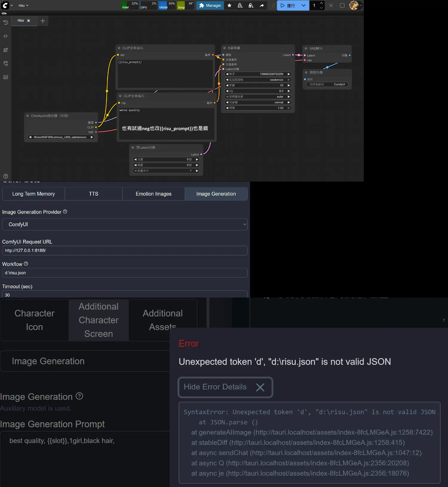Click the 運行 run button

(288, 5)
